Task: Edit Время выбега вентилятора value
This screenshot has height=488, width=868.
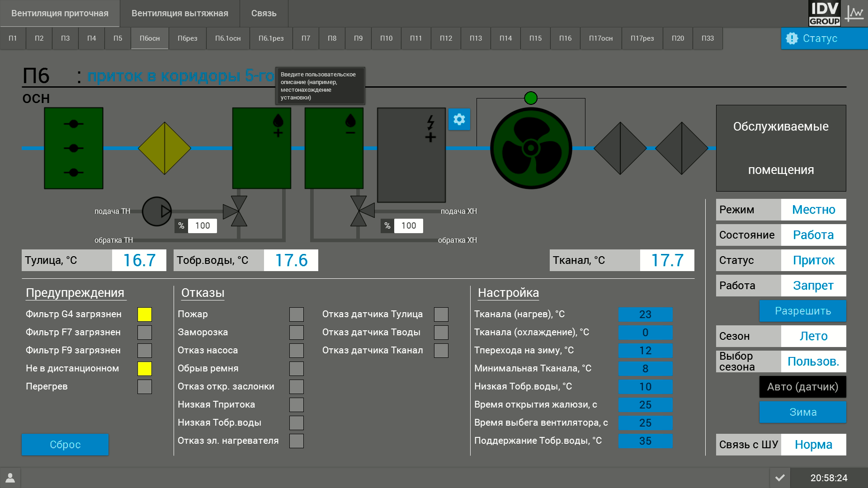Action: click(646, 423)
